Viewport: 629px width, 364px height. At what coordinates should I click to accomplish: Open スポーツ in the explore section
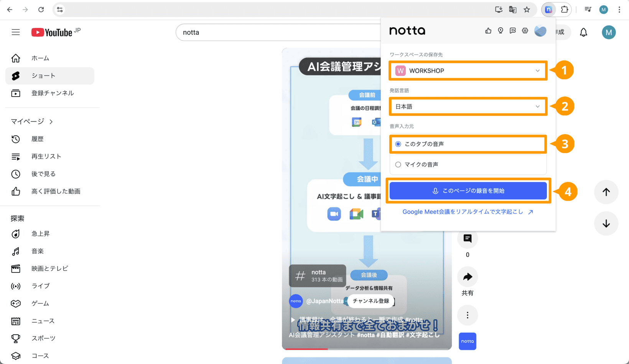50,338
